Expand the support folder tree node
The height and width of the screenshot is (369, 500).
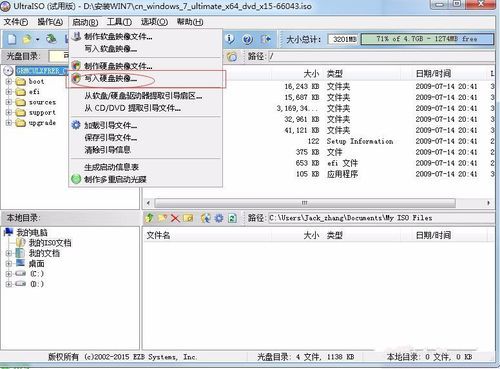9,112
